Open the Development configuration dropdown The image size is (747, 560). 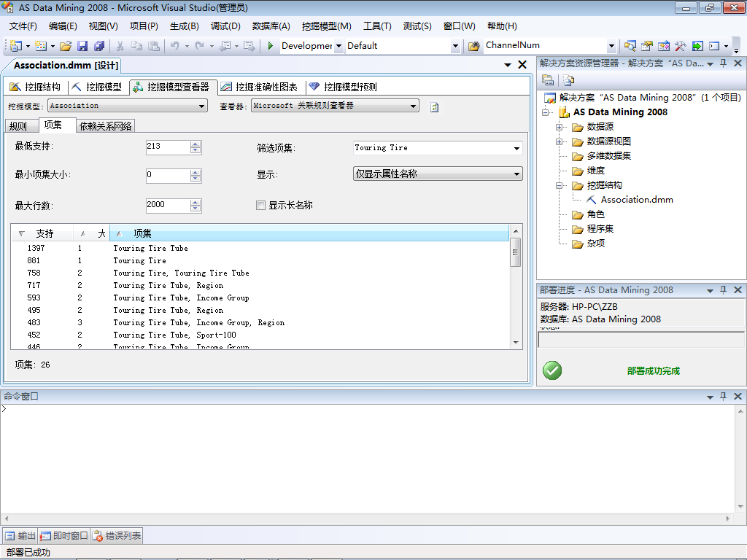[x=338, y=46]
